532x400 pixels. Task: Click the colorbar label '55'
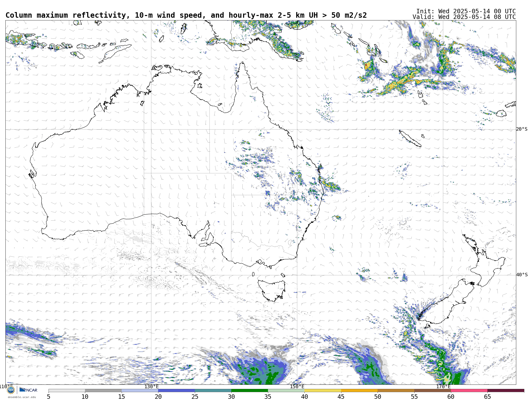point(414,397)
